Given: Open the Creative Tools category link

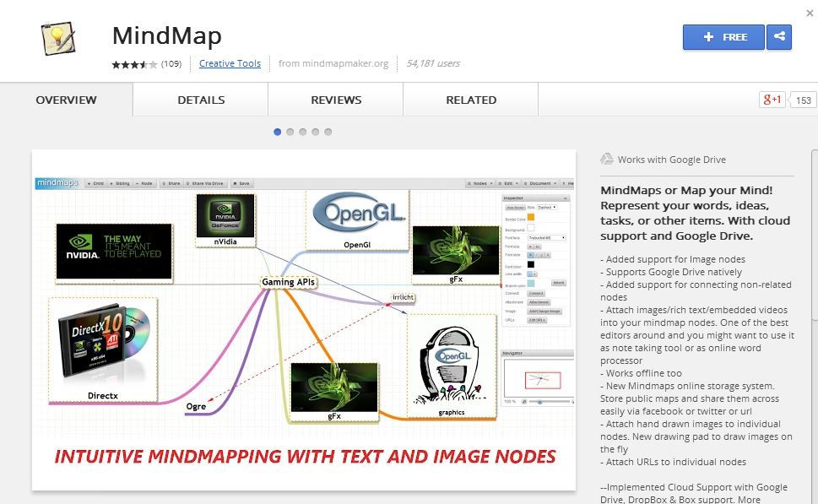Looking at the screenshot, I should 230,63.
